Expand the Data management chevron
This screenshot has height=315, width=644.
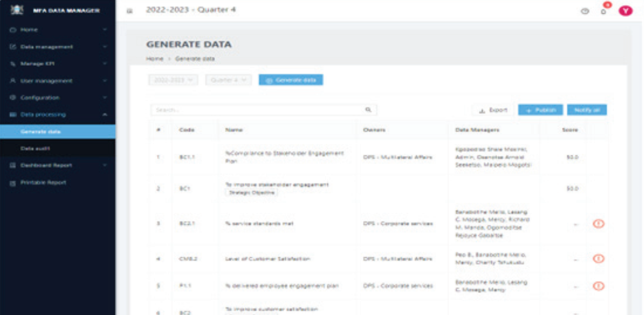coord(105,47)
